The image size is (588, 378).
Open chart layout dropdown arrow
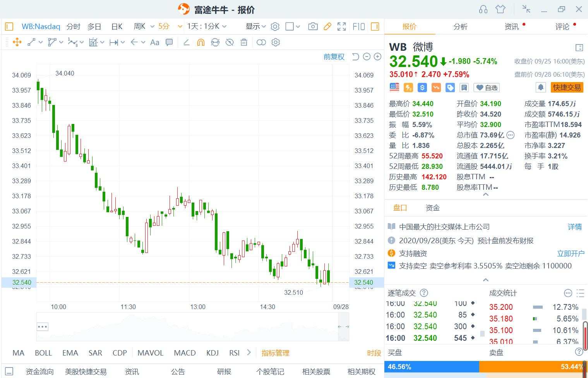298,26
